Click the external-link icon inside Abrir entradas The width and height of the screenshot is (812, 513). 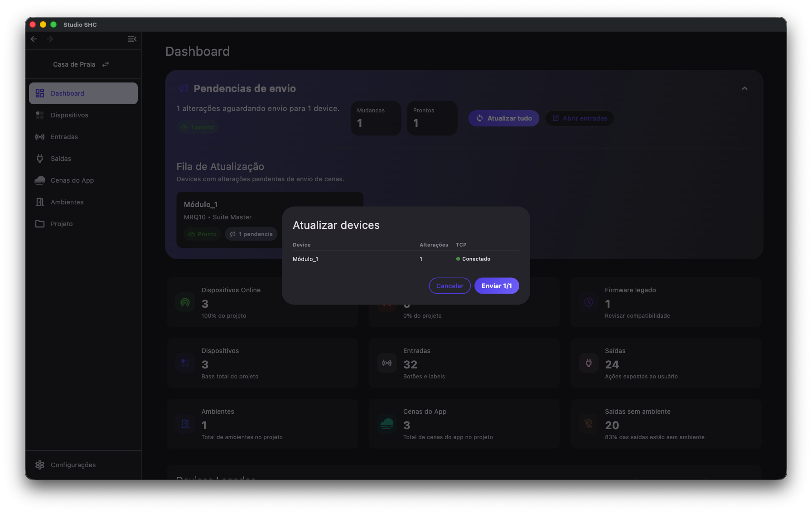click(x=556, y=118)
